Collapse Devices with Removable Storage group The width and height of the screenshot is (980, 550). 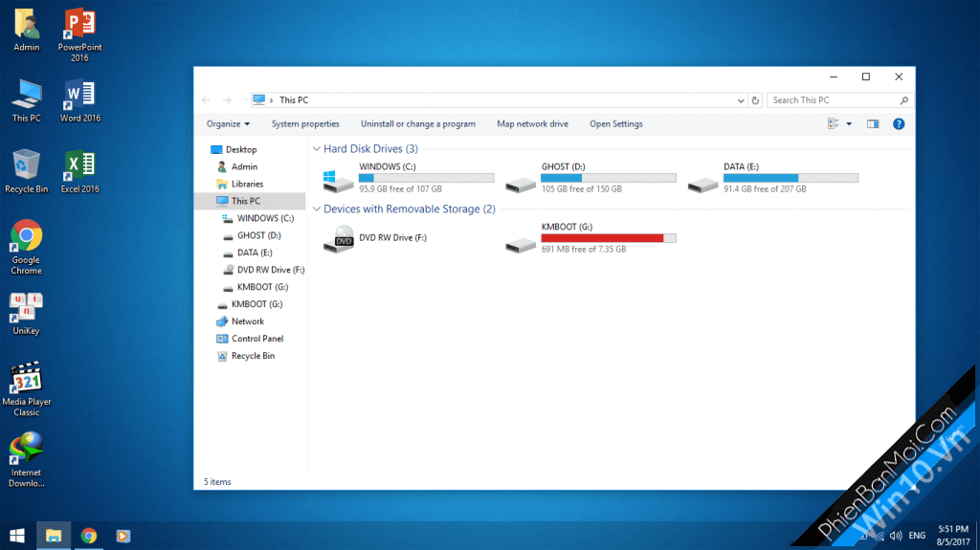pos(317,209)
